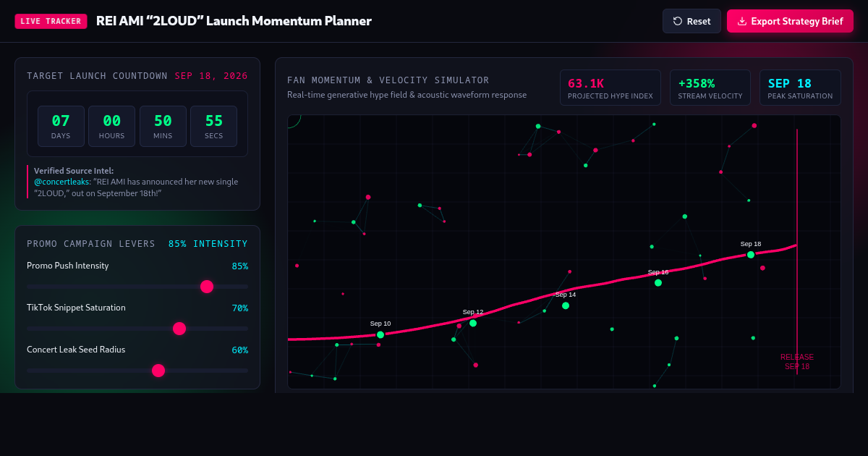868x456 pixels.
Task: Click the TikTok Snippet Saturation slider handle
Action: (x=179, y=329)
